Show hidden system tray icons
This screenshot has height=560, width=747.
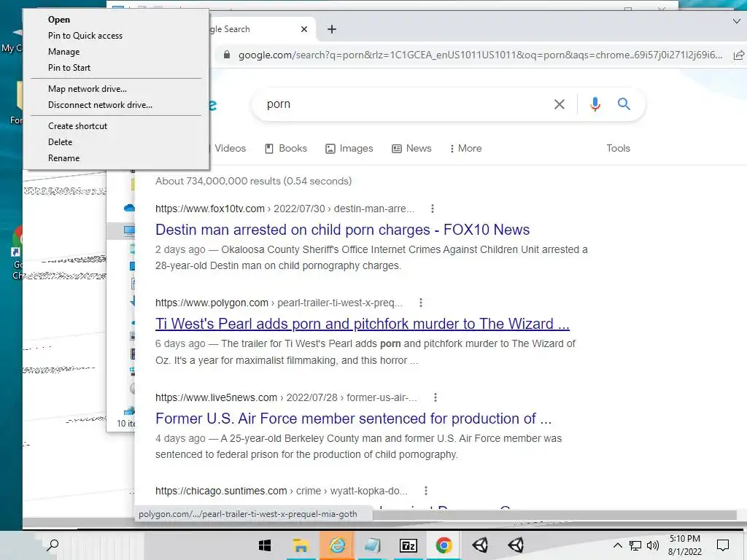tap(617, 545)
